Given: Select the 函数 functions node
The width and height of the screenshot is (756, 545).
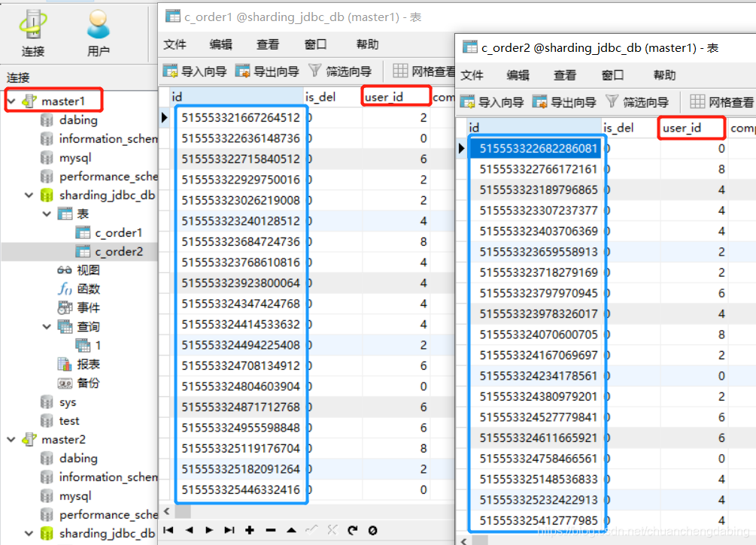Looking at the screenshot, I should [x=88, y=289].
